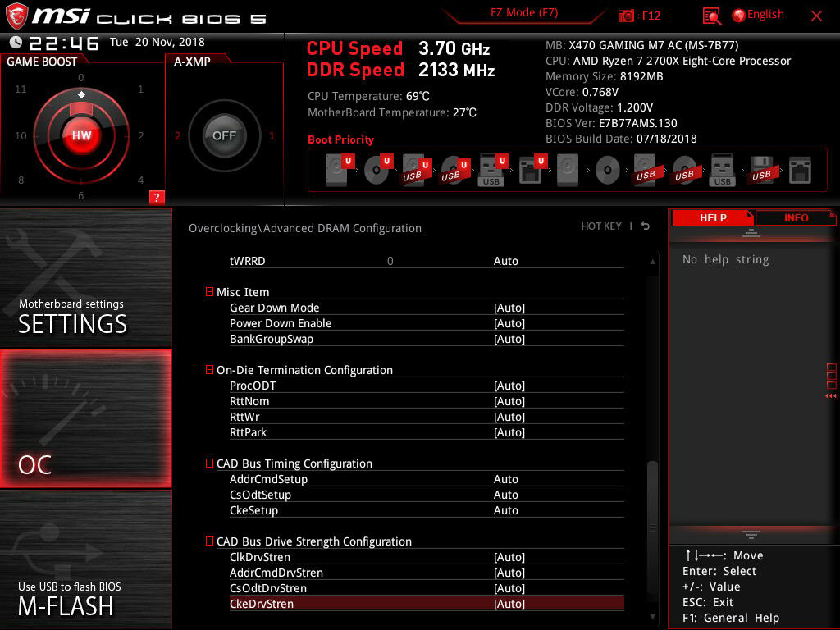Select A-XMP profile 1

click(x=272, y=135)
